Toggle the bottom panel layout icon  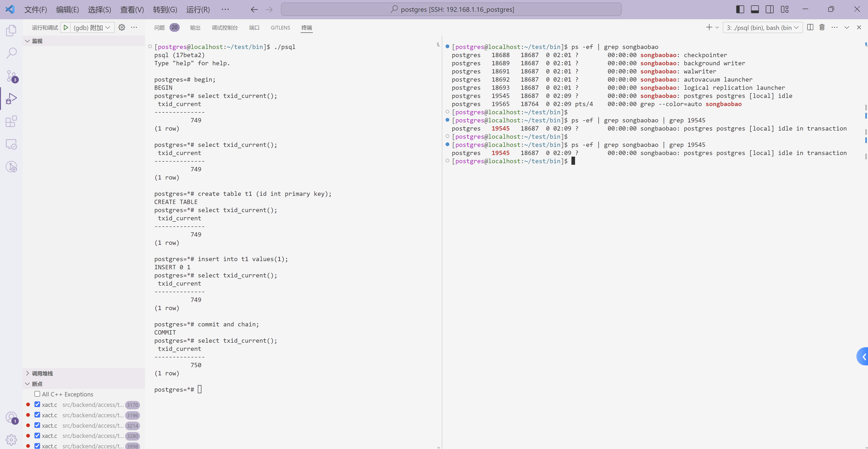click(755, 9)
